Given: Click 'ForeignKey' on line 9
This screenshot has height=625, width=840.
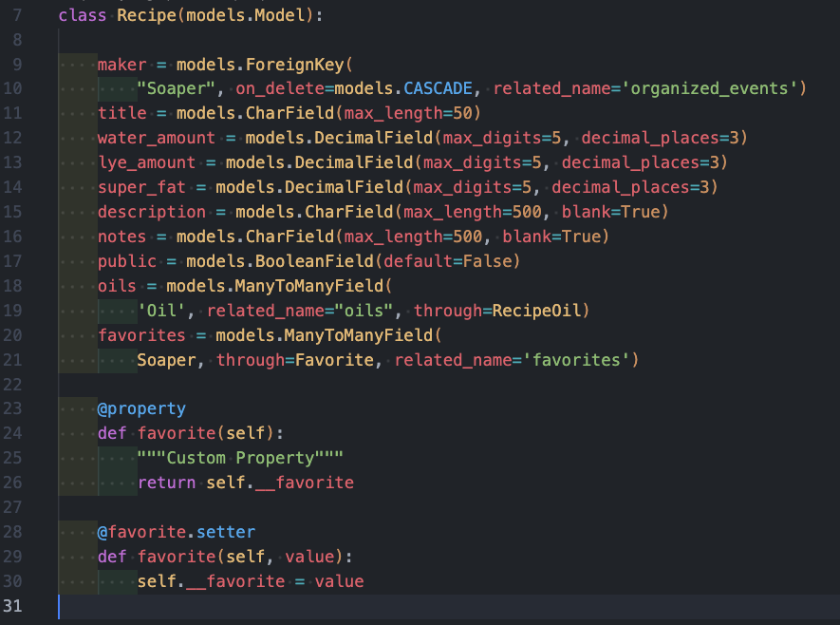Looking at the screenshot, I should pyautogui.click(x=294, y=65).
